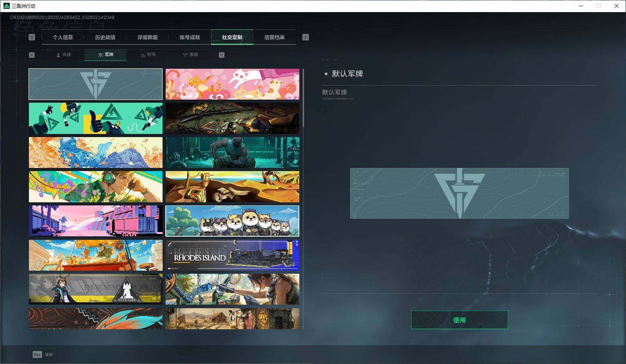626x364 pixels.
Task: Click the A key previous sub-tab icon
Action: 32,55
